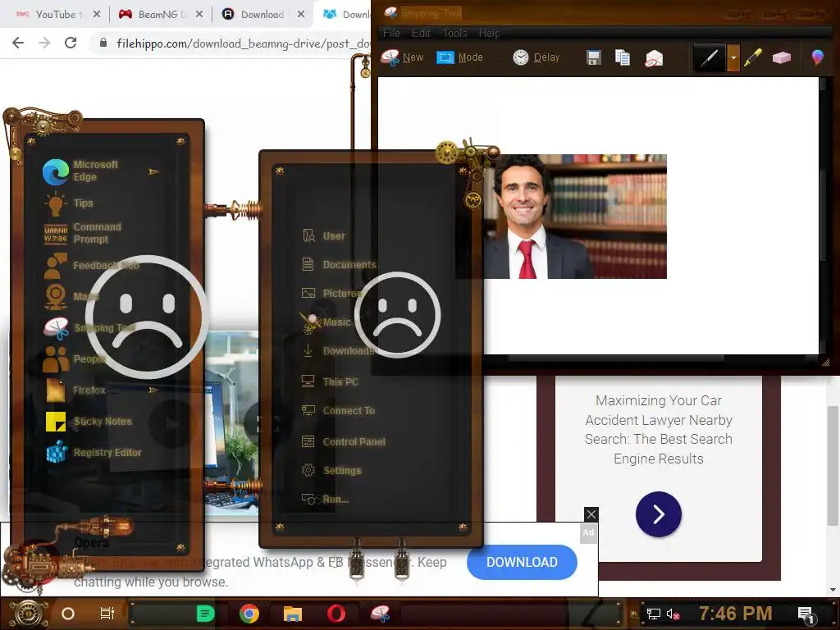Click the 7:46 PM taskbar clock
Viewport: 840px width, 630px height.
tap(735, 614)
